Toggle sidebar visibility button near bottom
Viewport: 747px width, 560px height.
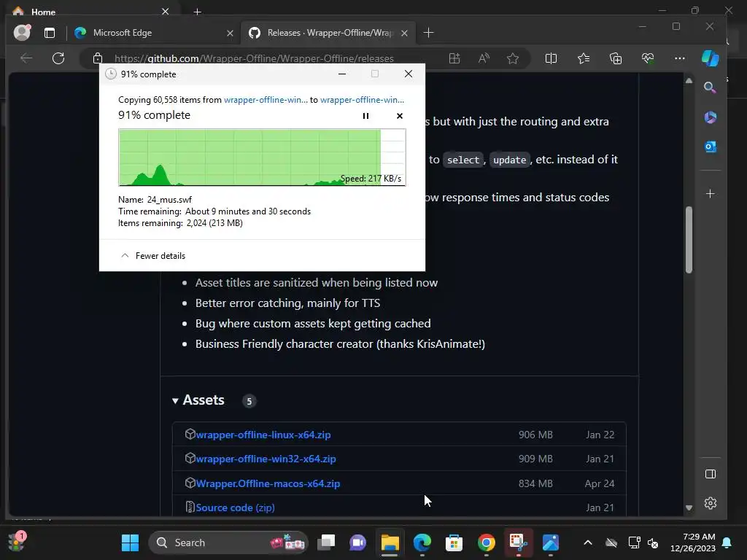pyautogui.click(x=710, y=474)
